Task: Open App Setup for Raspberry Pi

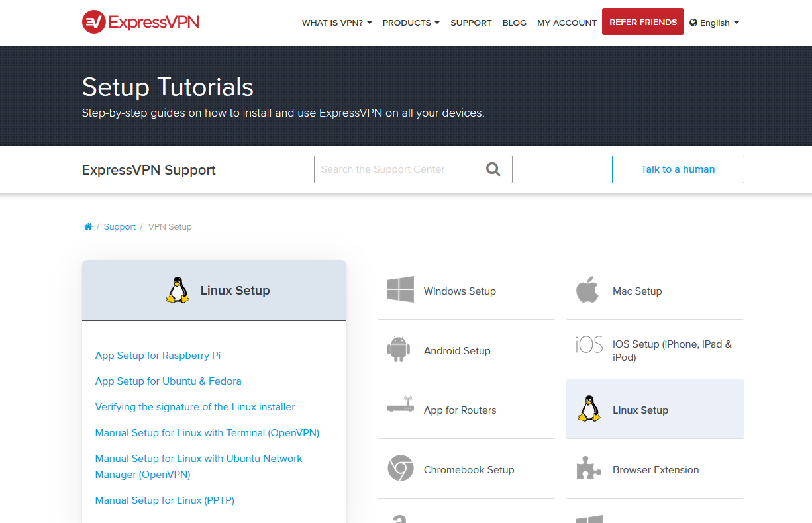Action: [x=158, y=356]
